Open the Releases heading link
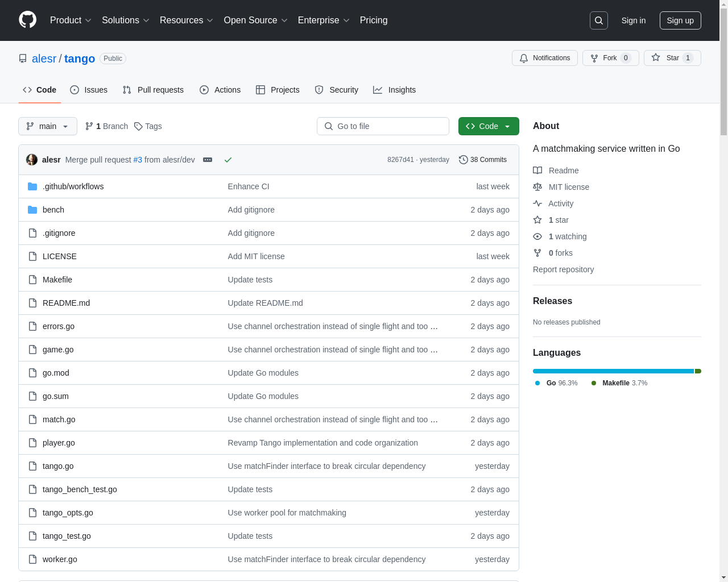Viewport: 728px width, 582px height. click(552, 301)
